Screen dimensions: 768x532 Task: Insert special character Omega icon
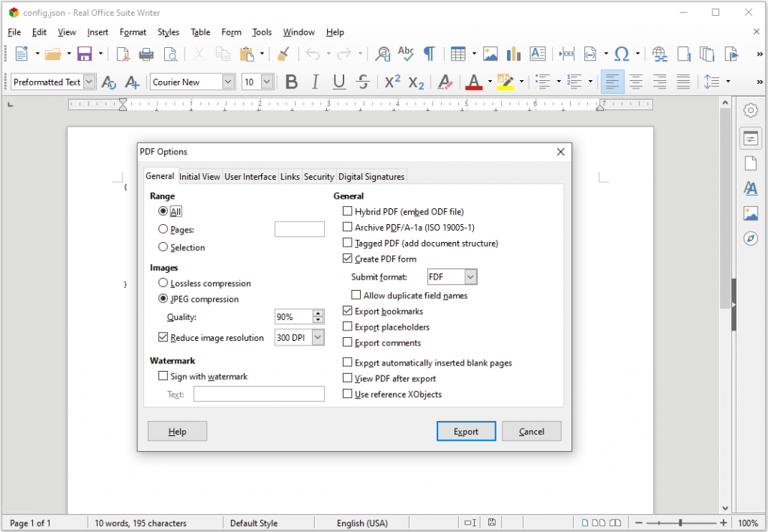coord(621,54)
